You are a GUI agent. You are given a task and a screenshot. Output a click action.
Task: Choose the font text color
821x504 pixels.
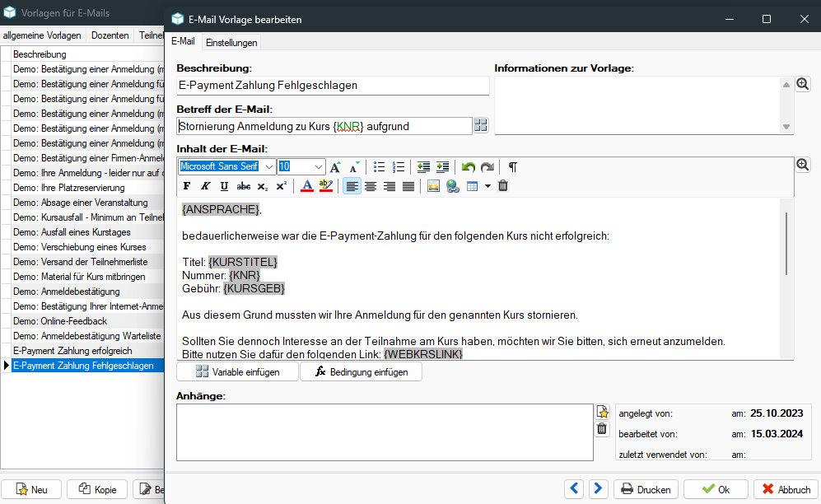coord(307,186)
